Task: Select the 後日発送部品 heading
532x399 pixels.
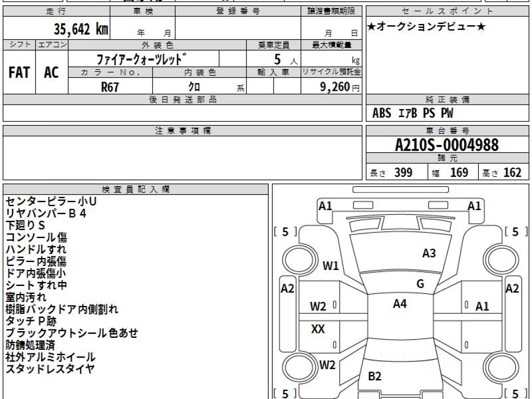Action: tap(183, 100)
